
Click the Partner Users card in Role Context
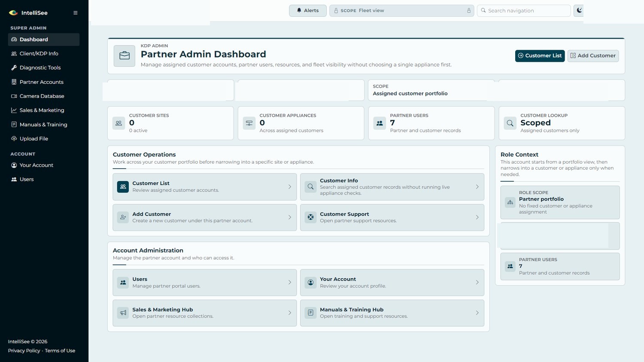560,266
